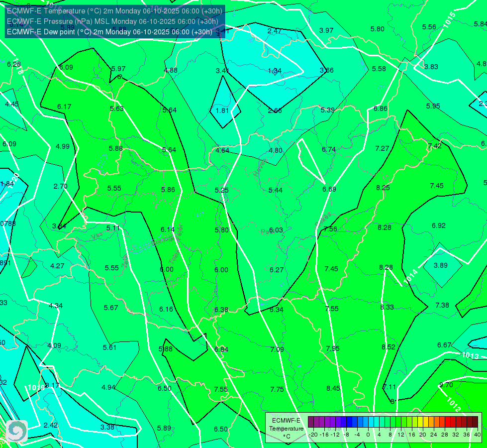Click the dew point value 2.70
This screenshot has width=487, height=448.
point(61,186)
